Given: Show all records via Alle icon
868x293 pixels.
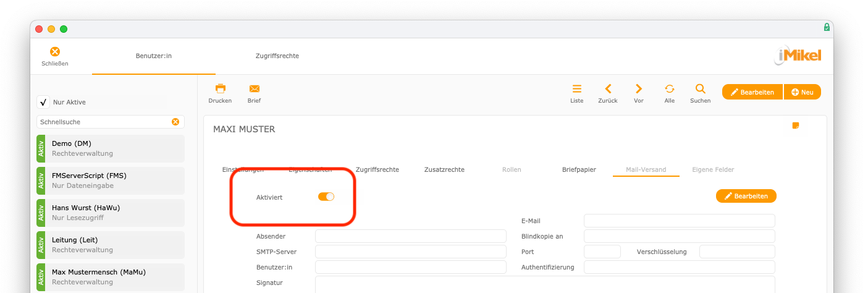Looking at the screenshot, I should [670, 88].
